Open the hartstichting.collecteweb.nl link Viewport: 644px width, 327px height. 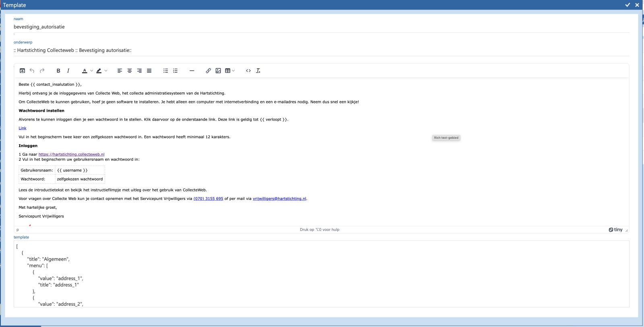[72, 154]
